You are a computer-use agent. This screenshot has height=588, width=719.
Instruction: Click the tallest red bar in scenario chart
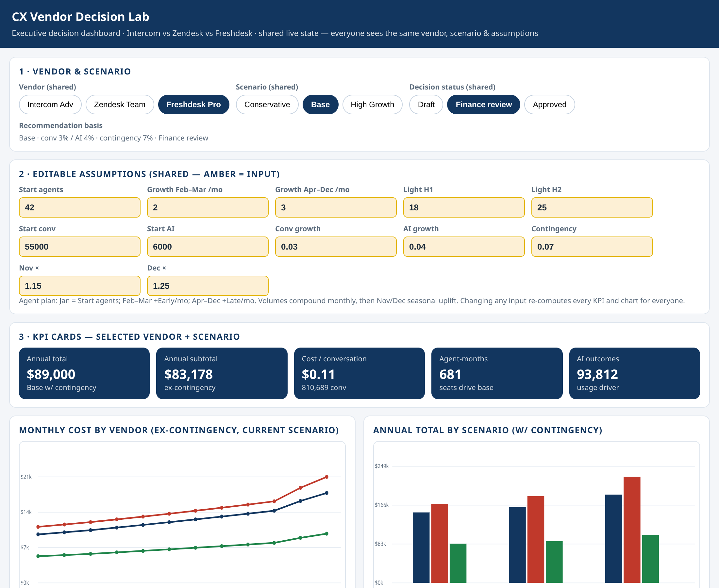click(x=632, y=530)
